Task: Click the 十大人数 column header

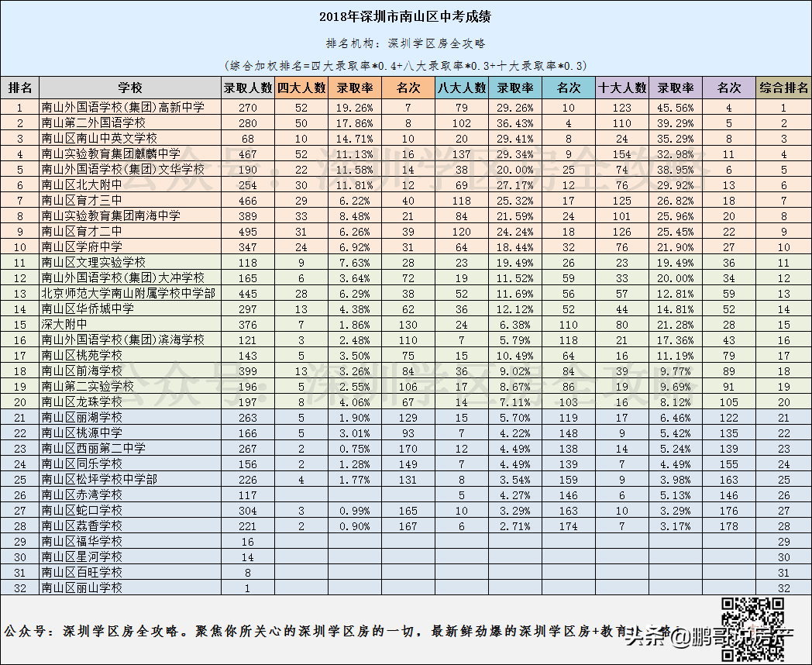Action: [622, 88]
